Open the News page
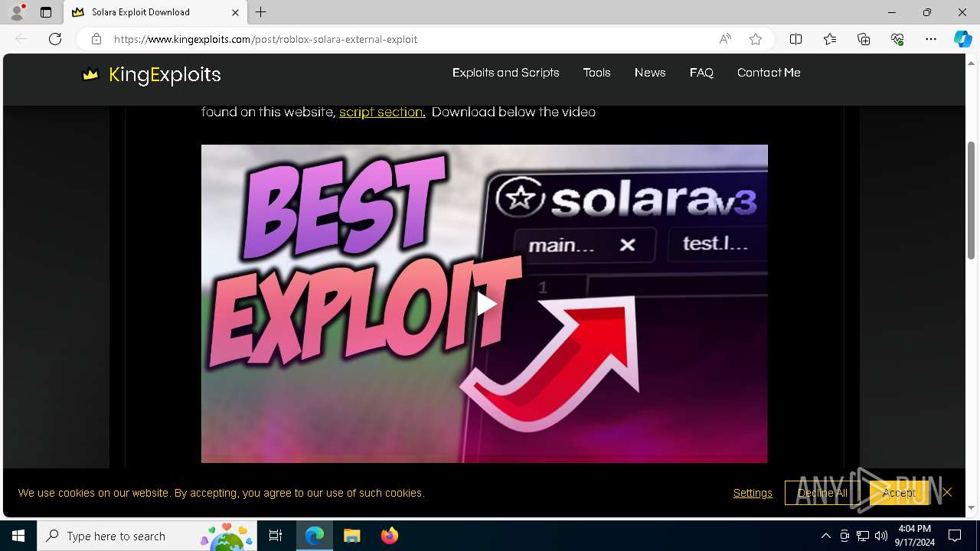Viewport: 980px width, 551px height. coord(650,73)
